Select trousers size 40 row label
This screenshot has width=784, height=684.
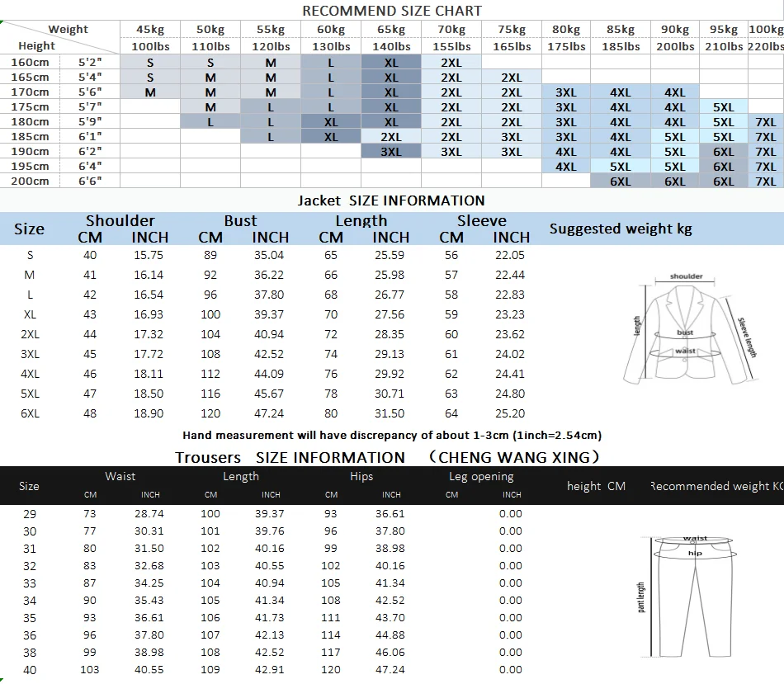click(30, 670)
